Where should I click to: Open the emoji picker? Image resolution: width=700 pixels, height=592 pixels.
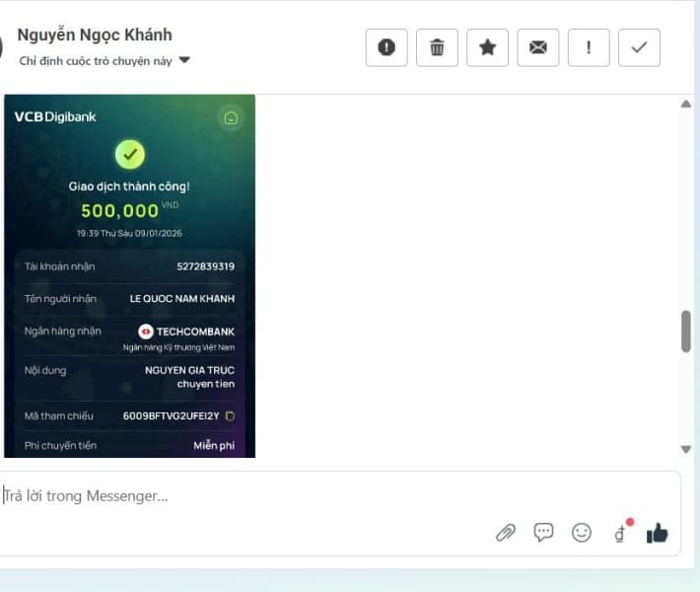[x=582, y=533]
